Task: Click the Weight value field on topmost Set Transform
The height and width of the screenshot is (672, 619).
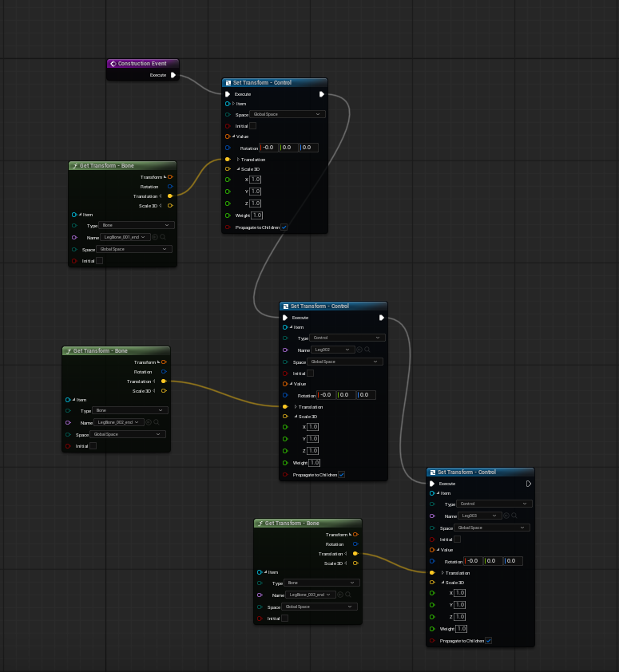Action: (256, 215)
